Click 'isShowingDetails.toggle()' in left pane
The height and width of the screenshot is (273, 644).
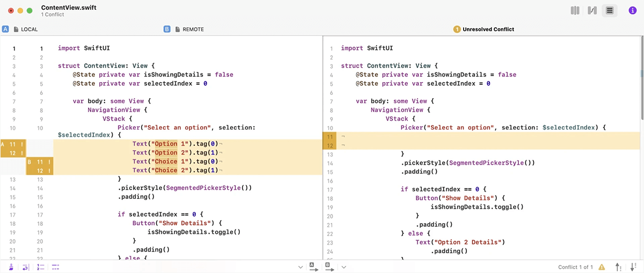(194, 232)
